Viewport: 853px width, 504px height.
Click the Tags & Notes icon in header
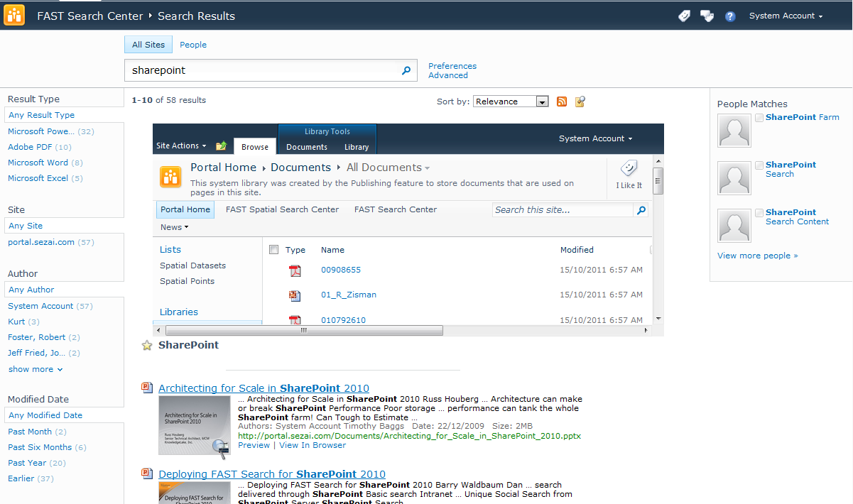coord(707,16)
